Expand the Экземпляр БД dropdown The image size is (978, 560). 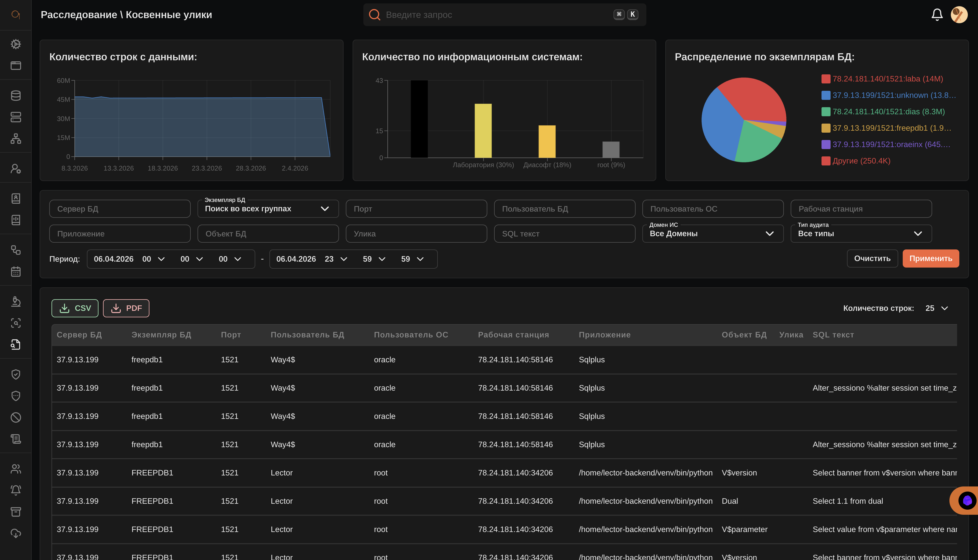tap(268, 209)
